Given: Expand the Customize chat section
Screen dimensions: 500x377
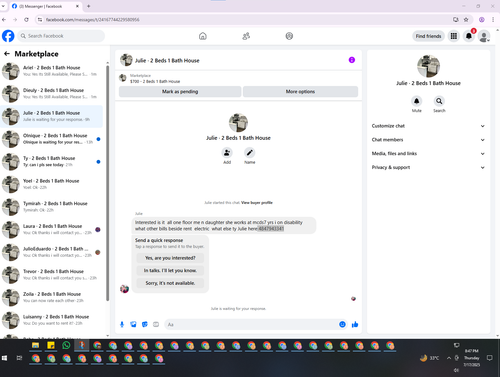Looking at the screenshot, I should pos(428,126).
